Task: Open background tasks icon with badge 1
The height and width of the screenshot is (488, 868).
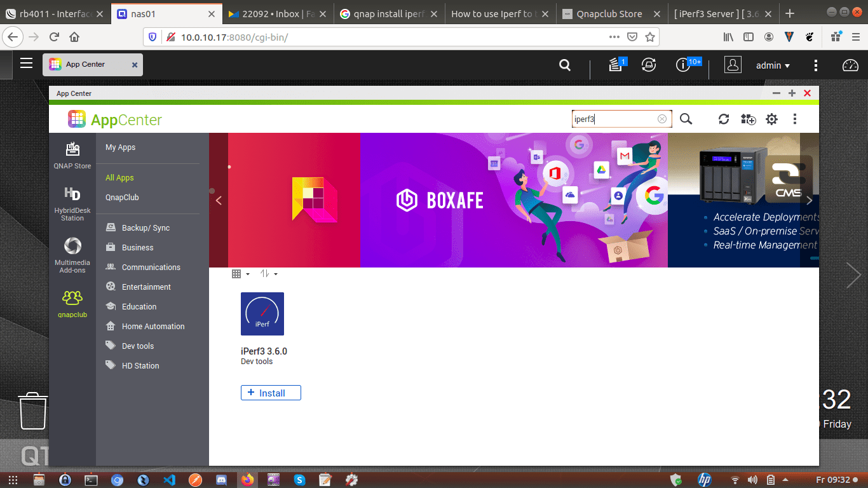Action: point(616,64)
